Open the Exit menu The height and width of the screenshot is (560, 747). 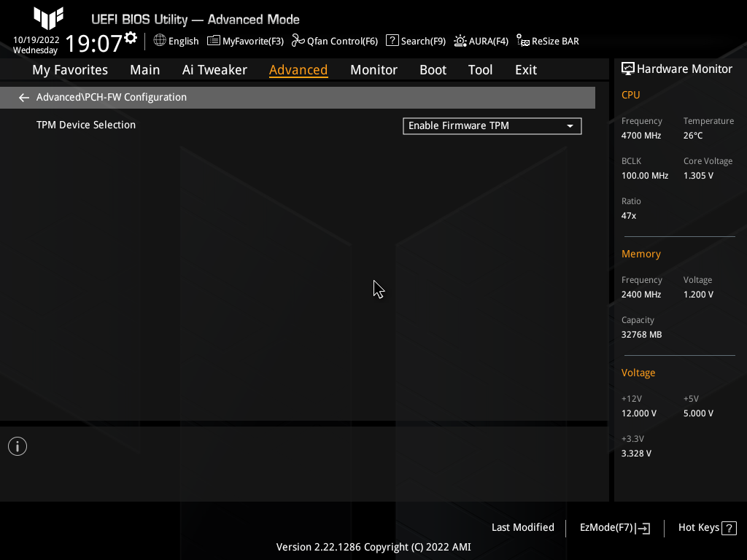coord(525,69)
